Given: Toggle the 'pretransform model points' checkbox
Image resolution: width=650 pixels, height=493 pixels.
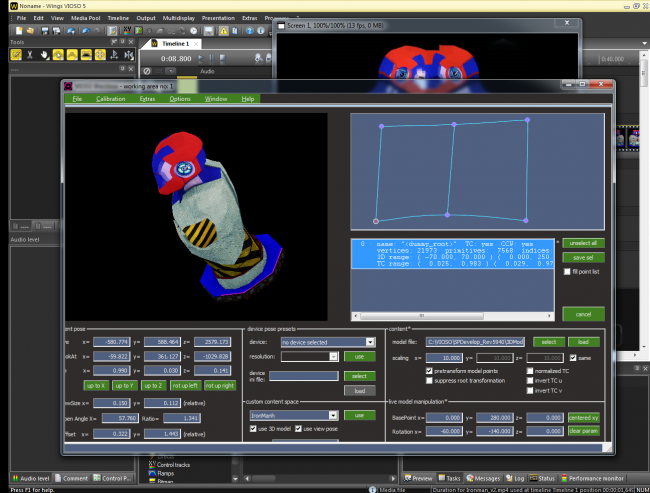Looking at the screenshot, I should (431, 371).
